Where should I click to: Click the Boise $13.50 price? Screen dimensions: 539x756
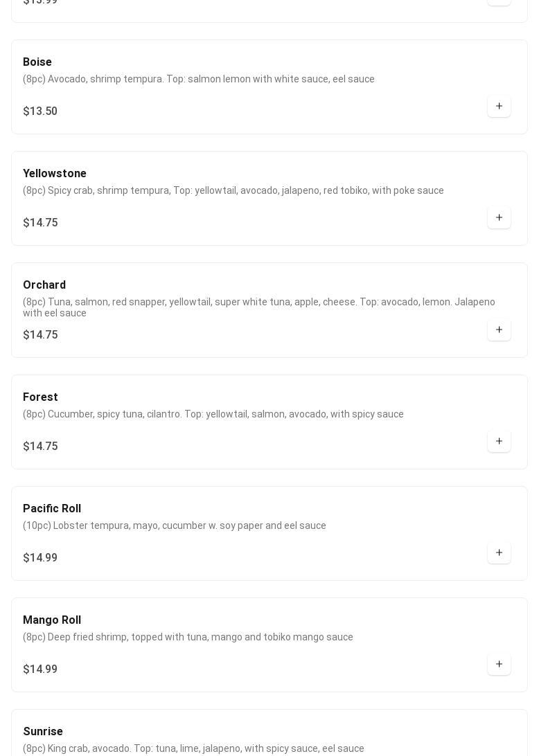(x=40, y=111)
